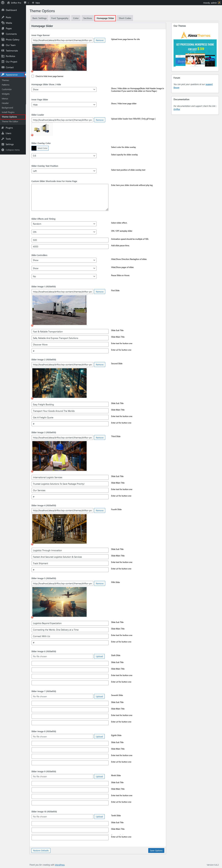Click the Photo Gallery sidebar icon
This screenshot has width=222, height=868.
3,39
